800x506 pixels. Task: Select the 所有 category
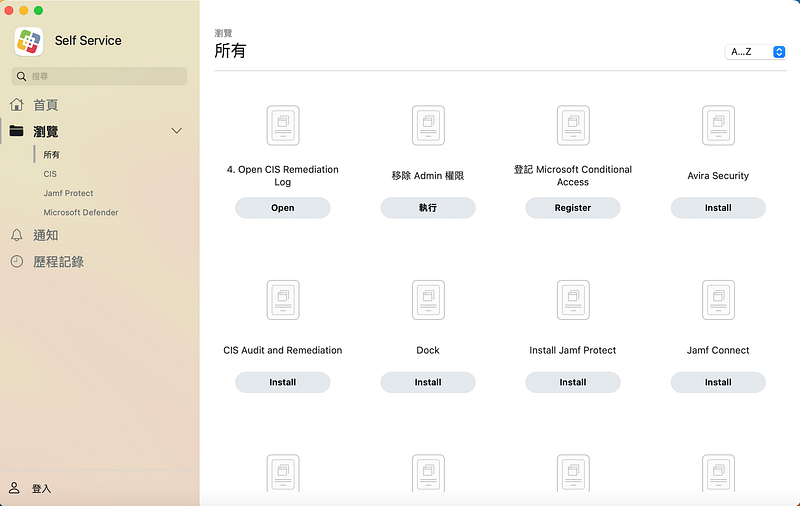click(x=52, y=155)
